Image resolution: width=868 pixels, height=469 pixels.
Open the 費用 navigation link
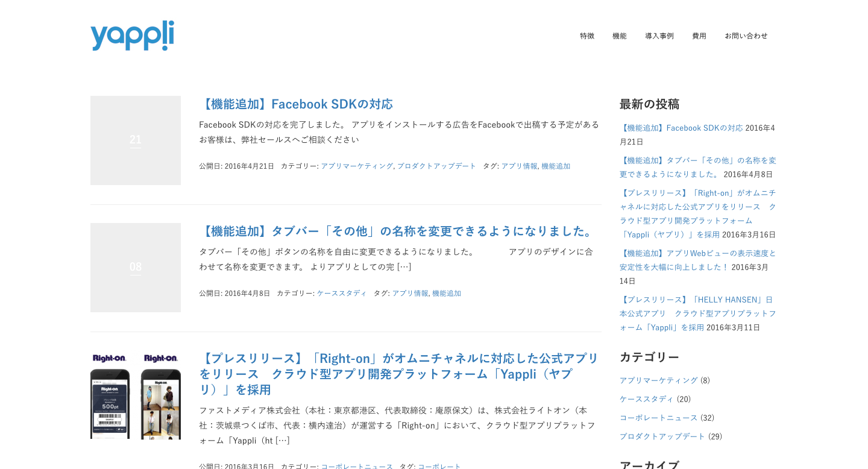point(699,36)
